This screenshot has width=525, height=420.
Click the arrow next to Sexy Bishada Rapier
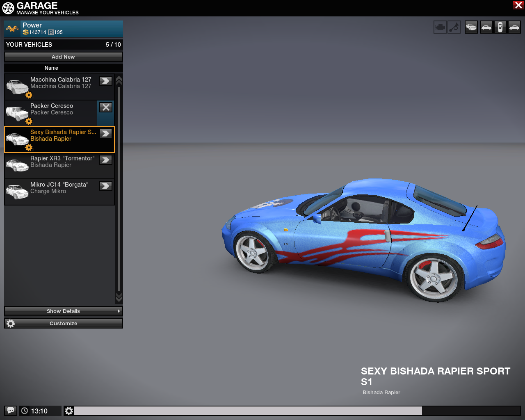click(106, 134)
